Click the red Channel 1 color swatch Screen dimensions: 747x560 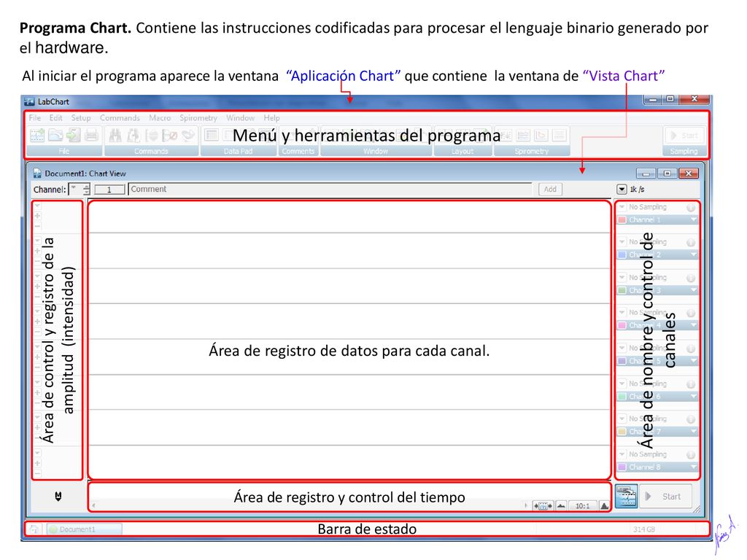pos(622,220)
